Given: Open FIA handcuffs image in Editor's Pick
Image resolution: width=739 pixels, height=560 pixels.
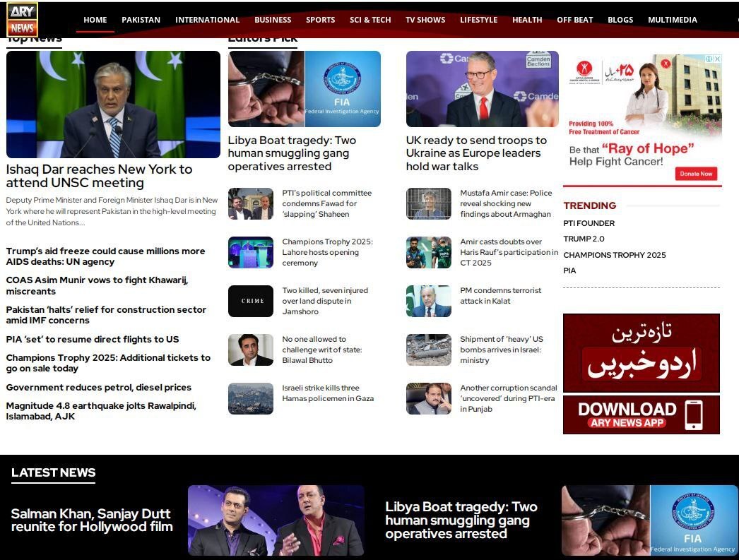Looking at the screenshot, I should (305, 88).
